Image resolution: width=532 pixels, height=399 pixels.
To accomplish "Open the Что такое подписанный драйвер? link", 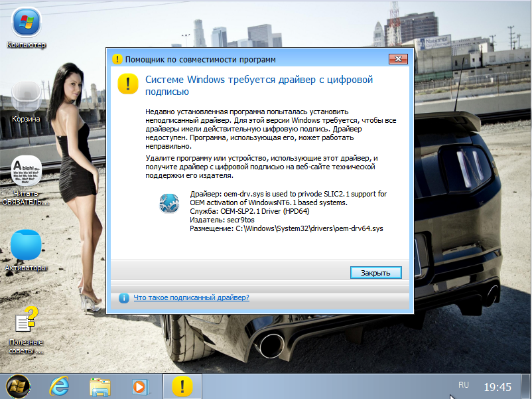I will (191, 298).
